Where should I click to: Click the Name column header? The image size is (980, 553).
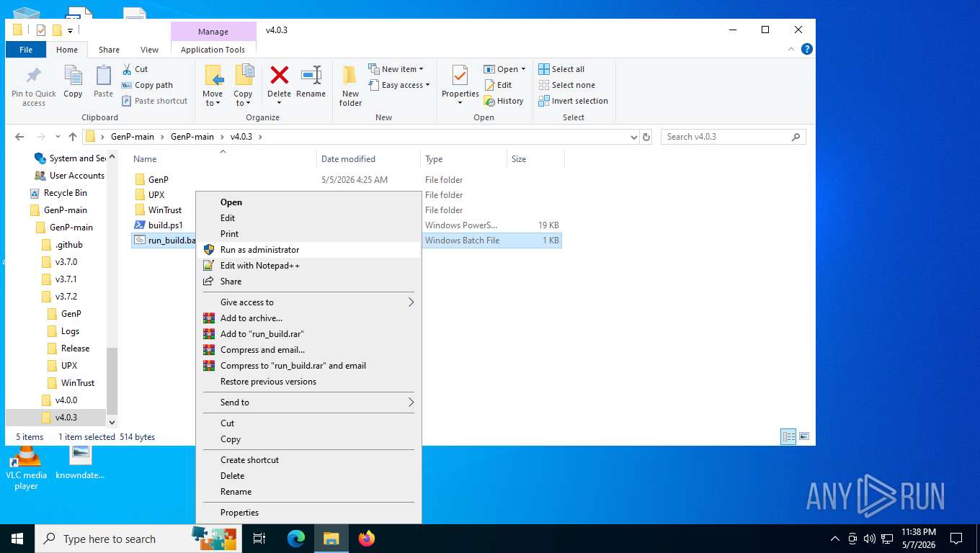coord(222,159)
